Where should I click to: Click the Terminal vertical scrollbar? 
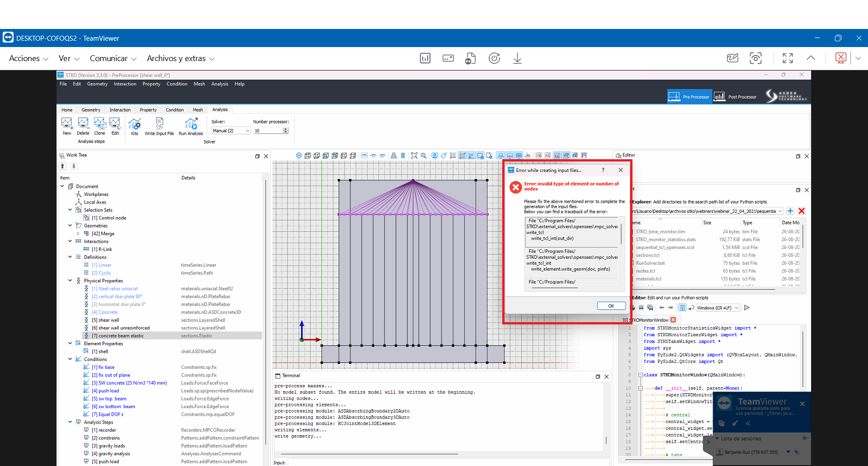click(606, 440)
